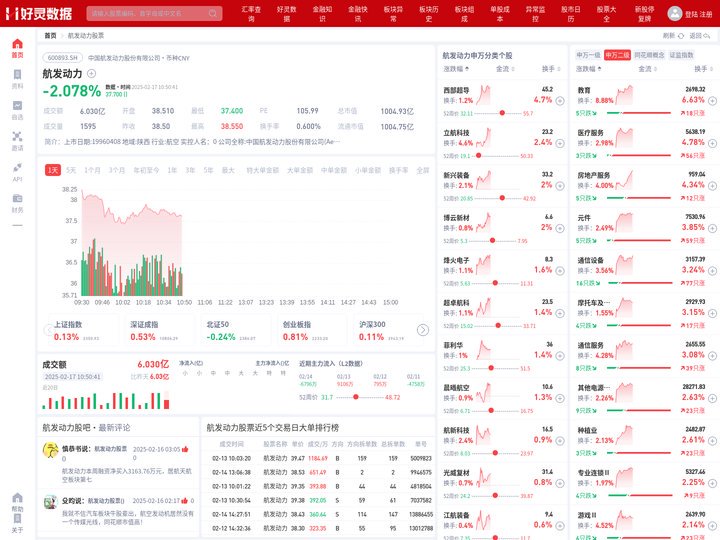Add 超卓航科 using its plus icon

560,313
